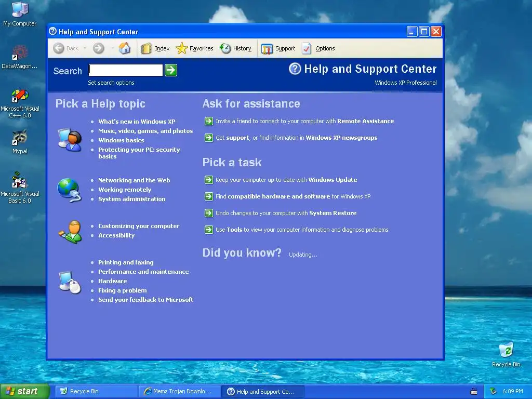This screenshot has height=399, width=532.
Task: Switch to Memz Trojan Download taskbar window
Action: pyautogui.click(x=179, y=391)
